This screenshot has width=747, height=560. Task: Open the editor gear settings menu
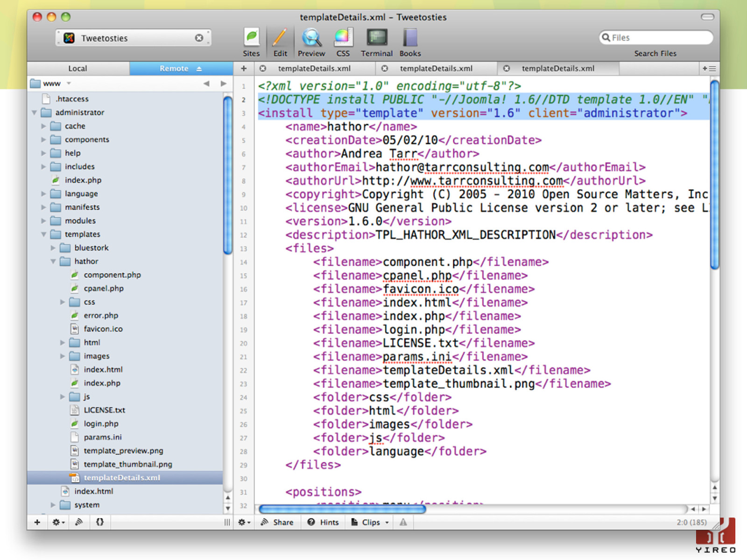tap(244, 522)
